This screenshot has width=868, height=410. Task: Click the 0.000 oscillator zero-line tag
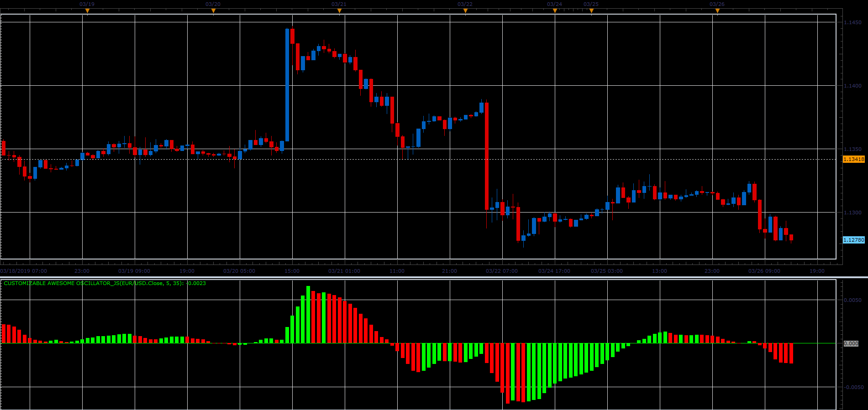[851, 343]
